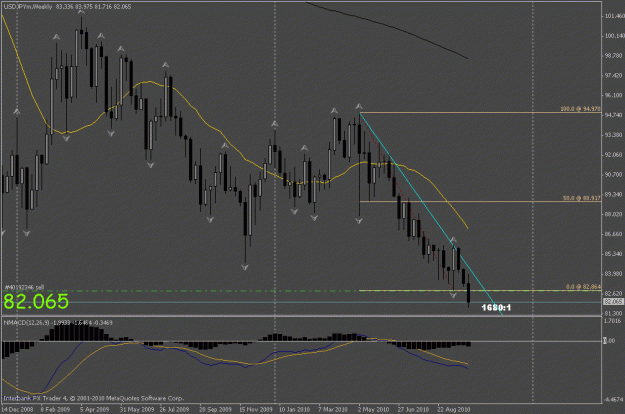Click the -4.4674 MACD scale label

point(614,399)
